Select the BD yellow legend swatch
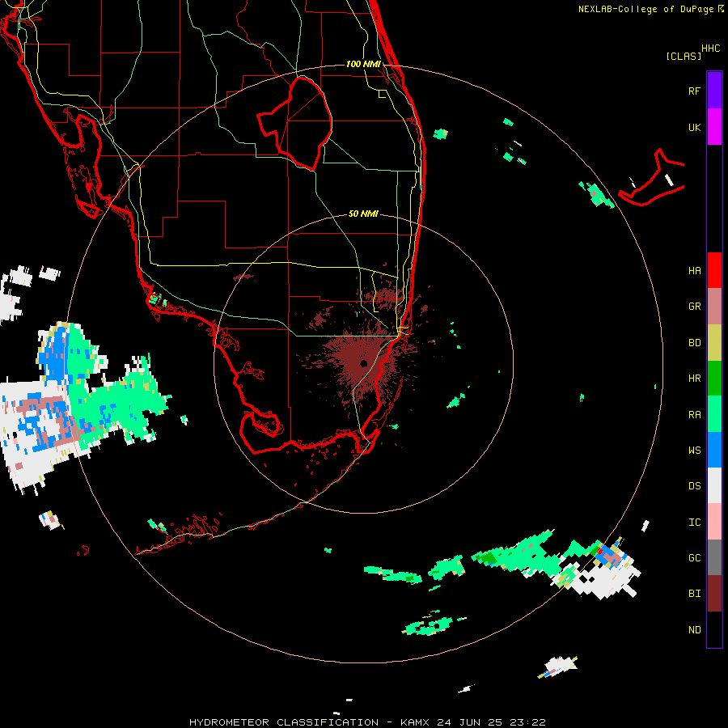 pos(714,343)
